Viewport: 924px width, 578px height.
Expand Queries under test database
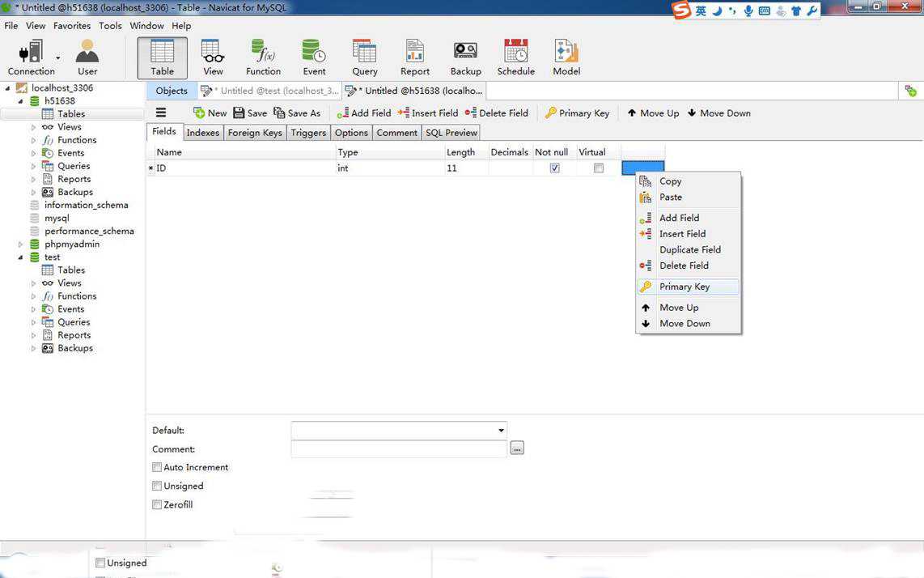(34, 322)
